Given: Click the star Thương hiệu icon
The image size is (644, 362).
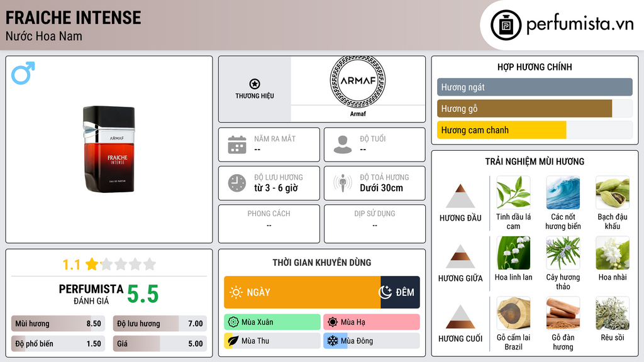Looking at the screenshot, I should coord(254,84).
